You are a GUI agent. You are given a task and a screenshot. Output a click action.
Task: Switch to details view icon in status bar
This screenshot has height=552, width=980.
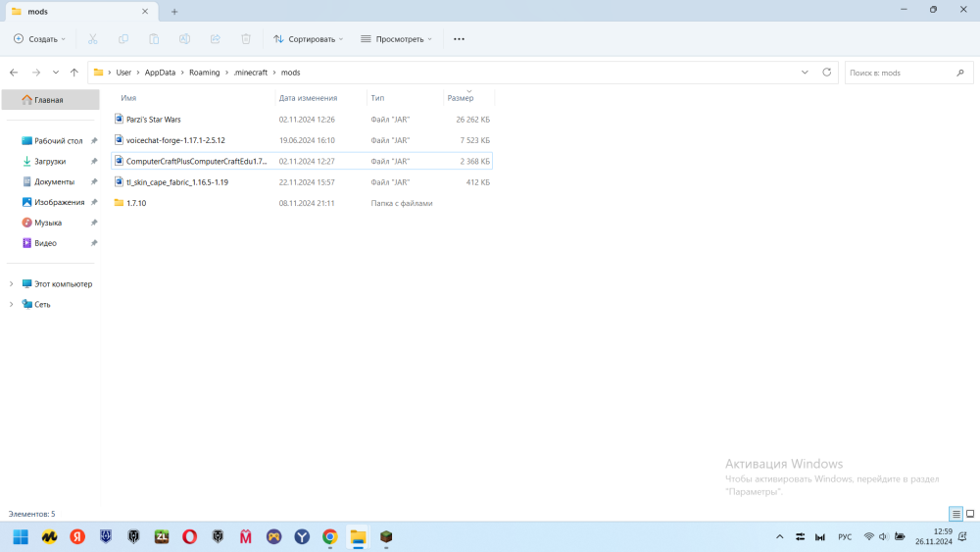click(x=955, y=514)
